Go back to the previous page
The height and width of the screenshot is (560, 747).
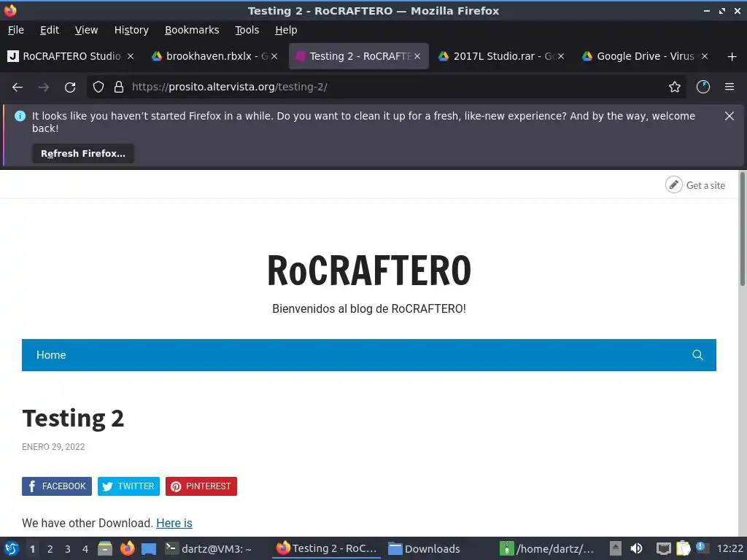[x=18, y=87]
